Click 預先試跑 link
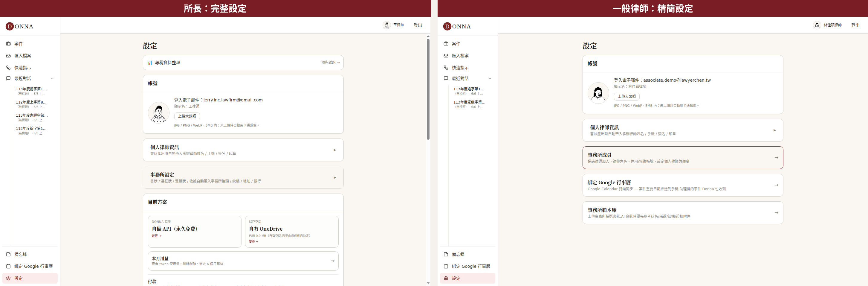868x286 pixels. tap(330, 63)
